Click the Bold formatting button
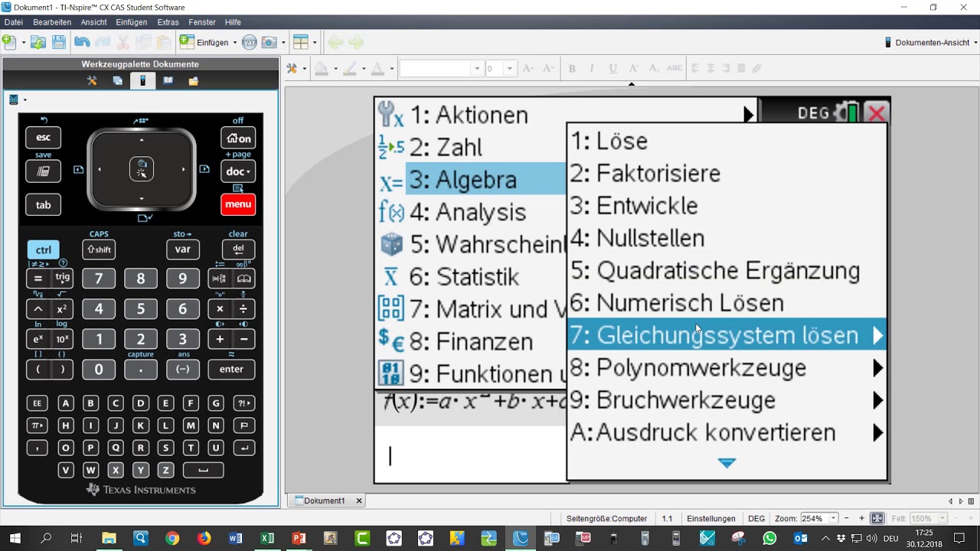This screenshot has width=980, height=551. click(572, 68)
